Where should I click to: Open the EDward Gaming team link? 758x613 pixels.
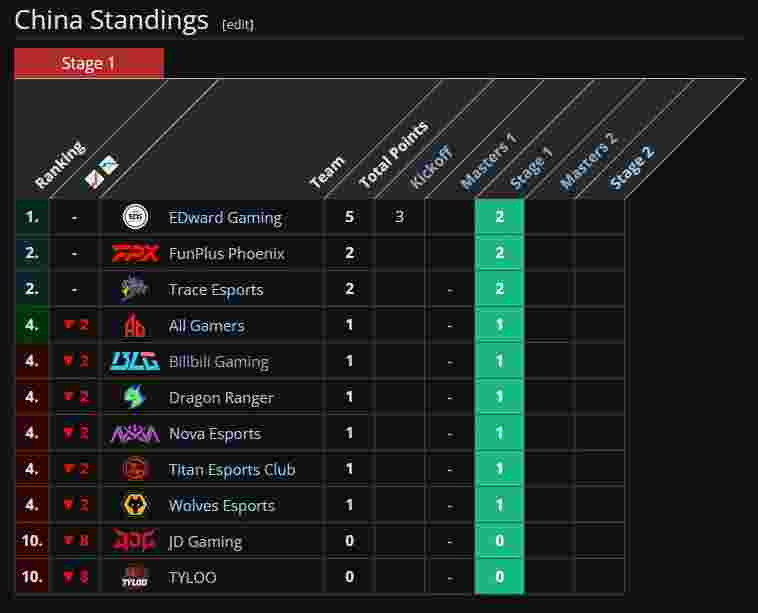point(225,218)
